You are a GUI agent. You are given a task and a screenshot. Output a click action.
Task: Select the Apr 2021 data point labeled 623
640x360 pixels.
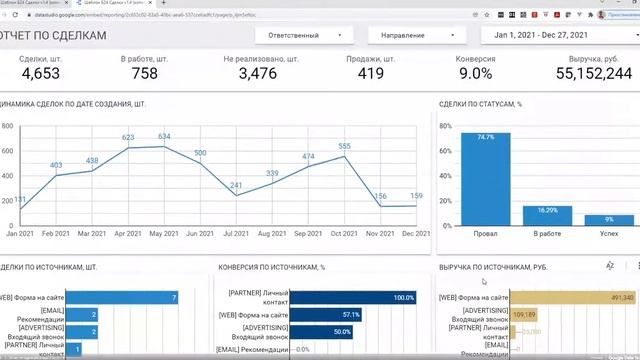128,147
